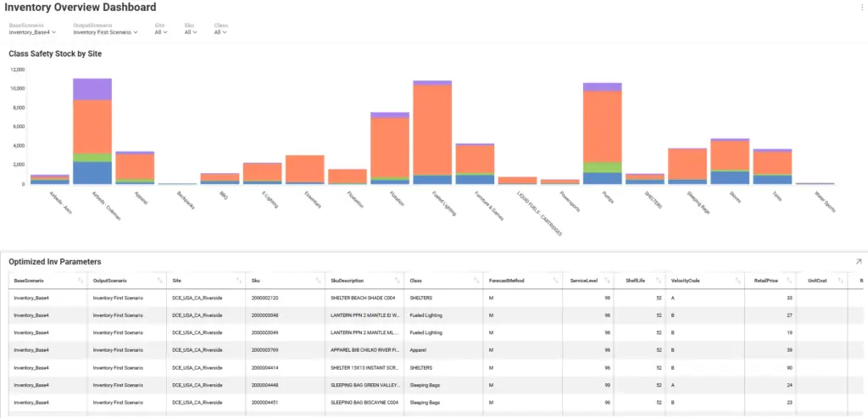
Task: Sort by Sku using its sort icon
Action: pos(319,281)
